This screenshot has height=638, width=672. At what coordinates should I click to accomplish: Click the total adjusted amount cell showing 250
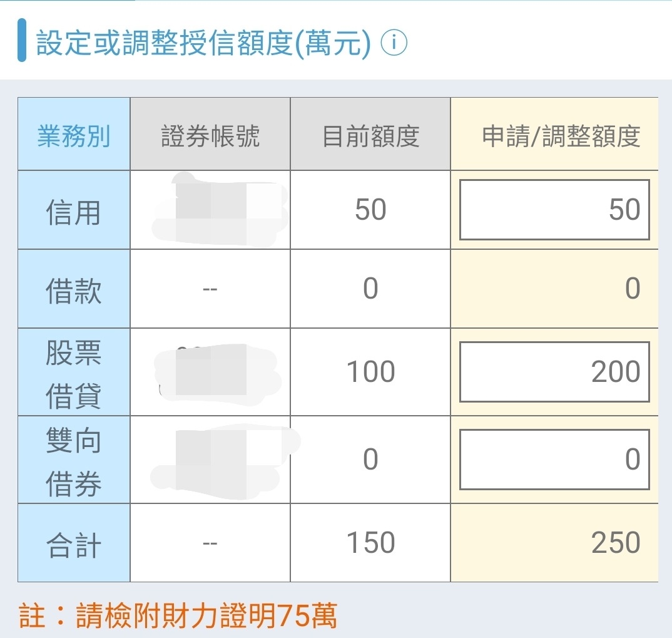coord(553,541)
